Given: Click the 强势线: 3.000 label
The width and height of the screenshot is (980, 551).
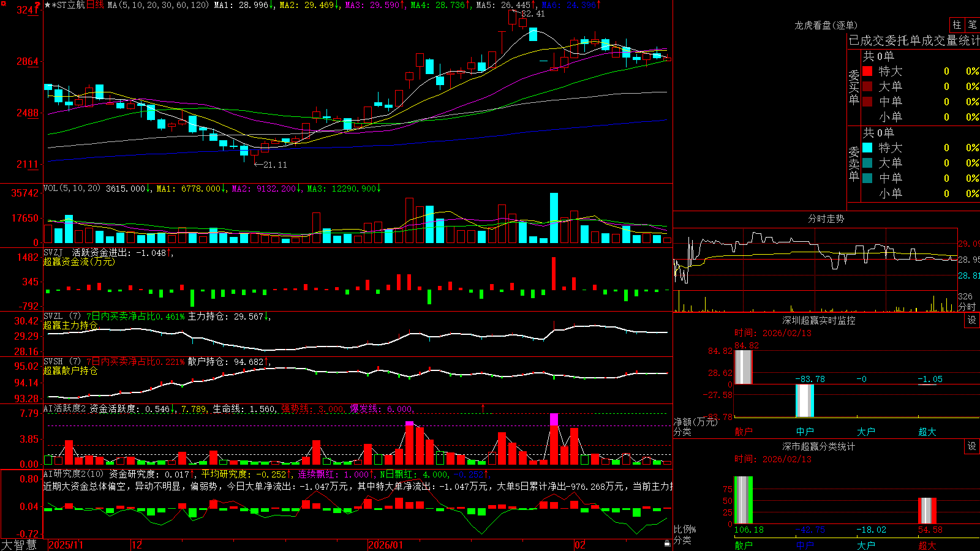Looking at the screenshot, I should (312, 408).
